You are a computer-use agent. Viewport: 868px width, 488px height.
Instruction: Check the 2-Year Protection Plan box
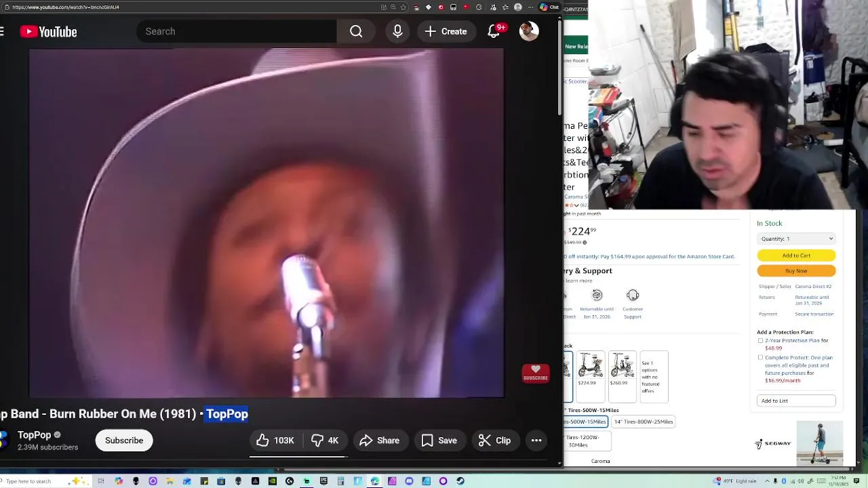pyautogui.click(x=760, y=340)
